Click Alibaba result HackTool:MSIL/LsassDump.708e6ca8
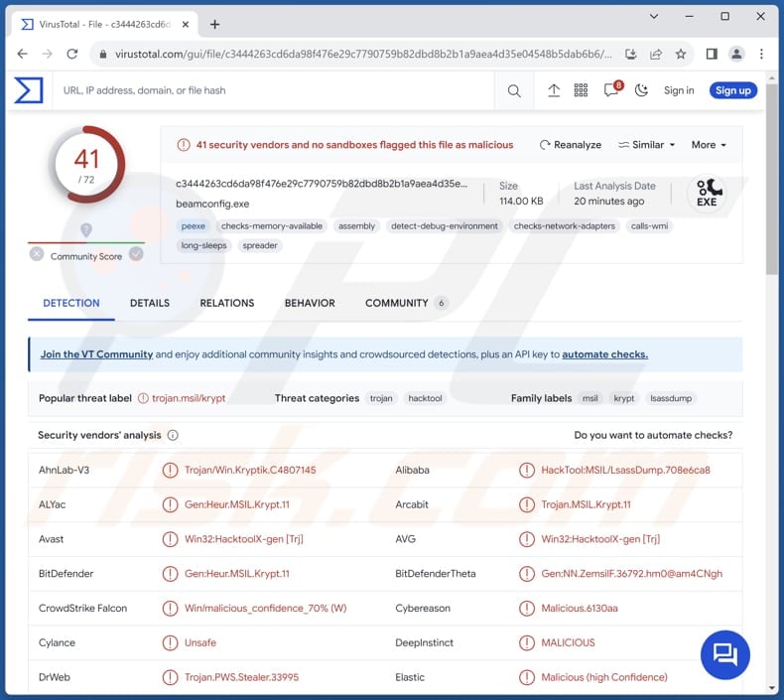784x700 pixels. [x=625, y=471]
